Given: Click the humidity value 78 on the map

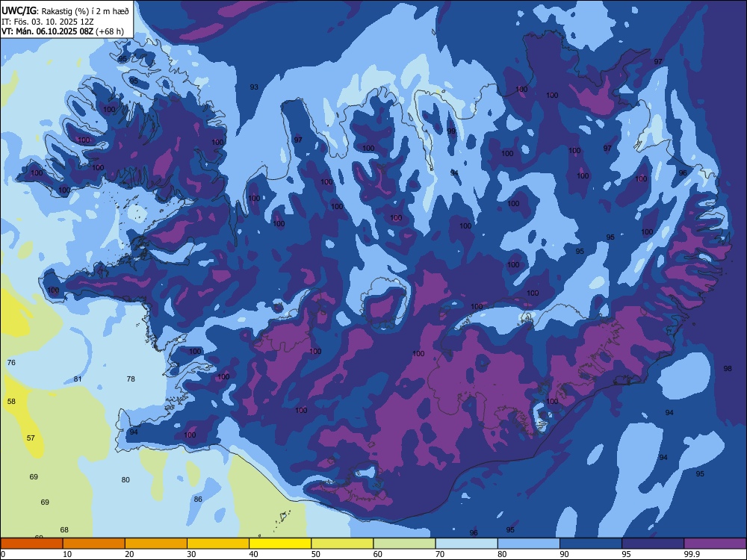Looking at the screenshot, I should point(131,379).
